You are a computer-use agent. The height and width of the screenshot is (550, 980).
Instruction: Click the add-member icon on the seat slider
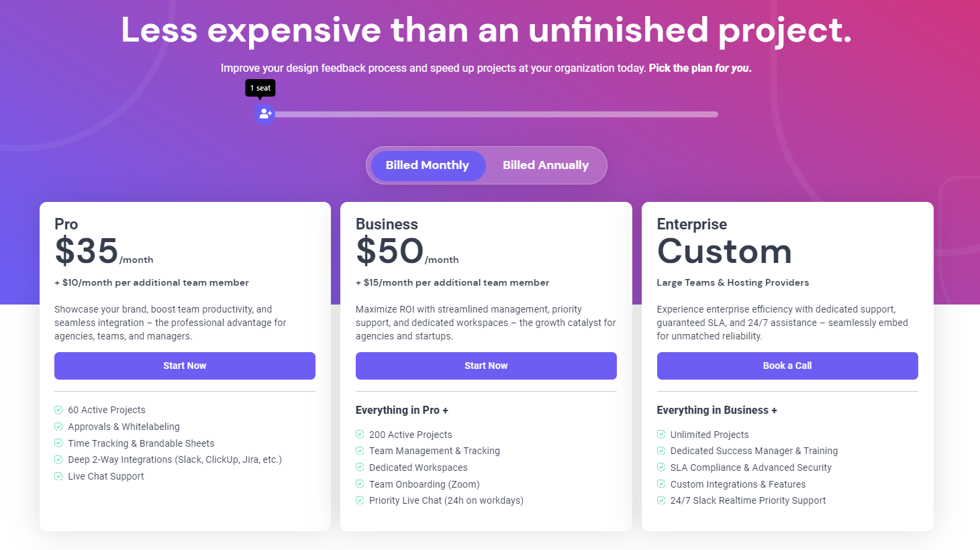click(x=264, y=114)
